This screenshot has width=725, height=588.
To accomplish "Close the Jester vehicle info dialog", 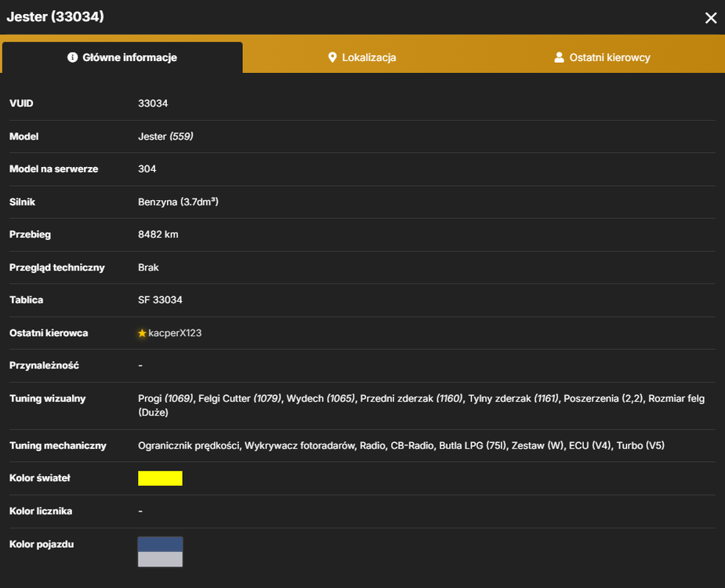I will pos(711,17).
